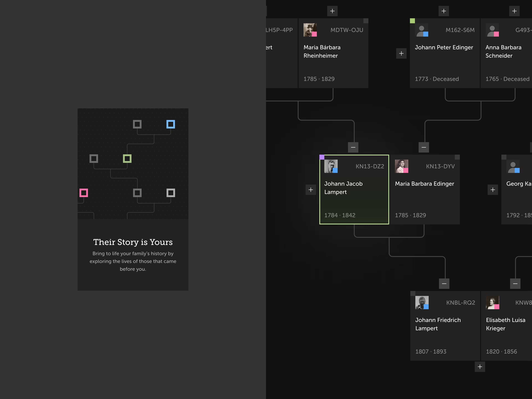This screenshot has width=532, height=399.
Task: Click plus button above Anna Barbara Schneider
Action: 514,11
